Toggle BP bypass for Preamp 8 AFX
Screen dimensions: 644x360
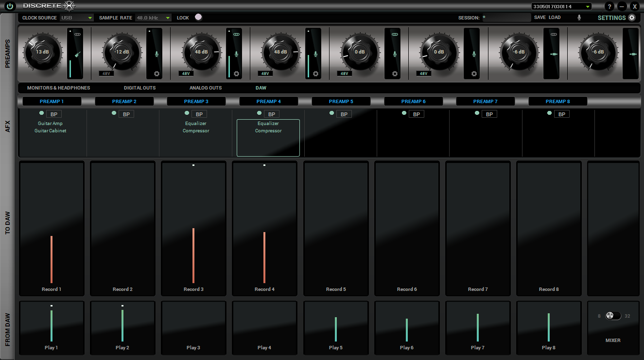pos(561,114)
